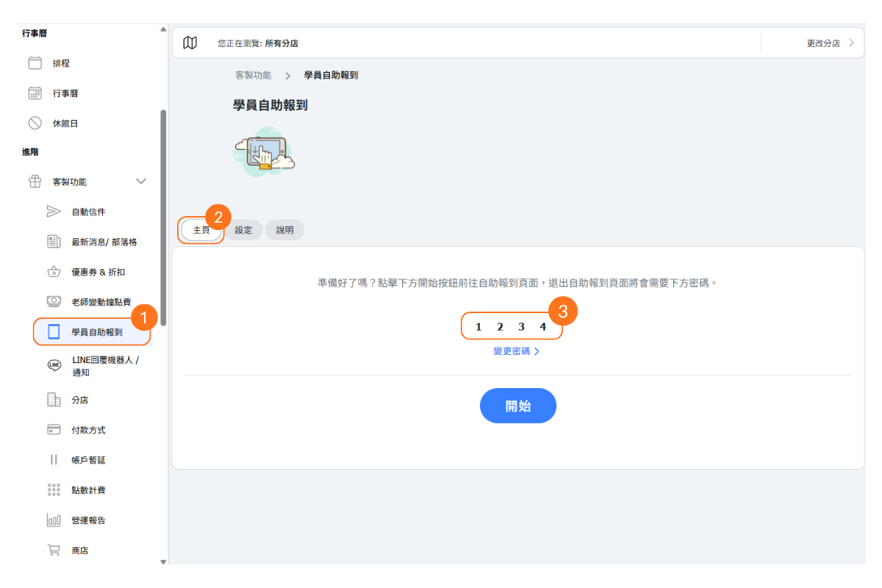882x588 pixels.
Task: Click the 自動信件 paper plane icon
Action: tap(54, 212)
